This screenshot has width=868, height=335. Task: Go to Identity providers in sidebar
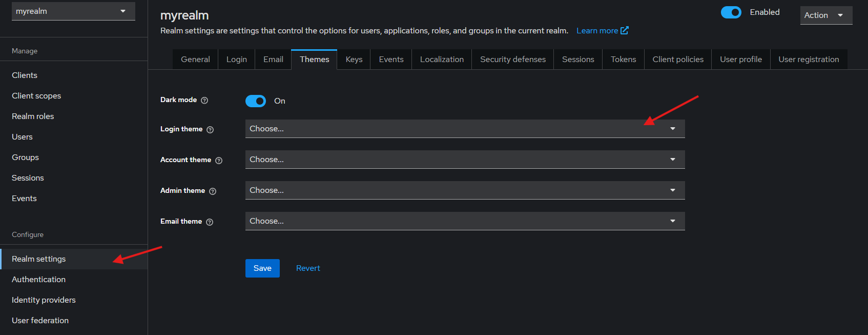click(x=74, y=300)
